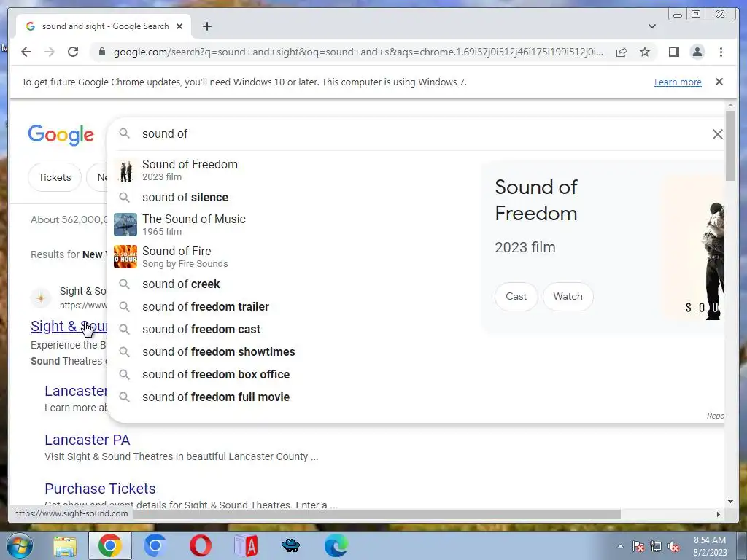The width and height of the screenshot is (747, 560).
Task: Choose The Sound of Music 1965 film
Action: (295, 225)
